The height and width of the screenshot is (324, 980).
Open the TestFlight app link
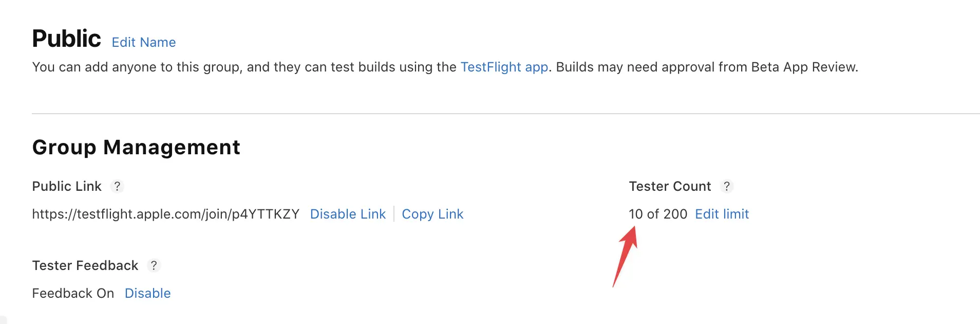point(504,67)
